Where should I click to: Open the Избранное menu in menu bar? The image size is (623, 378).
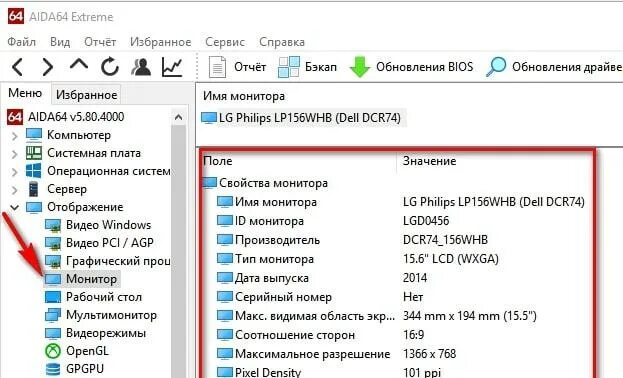[161, 42]
